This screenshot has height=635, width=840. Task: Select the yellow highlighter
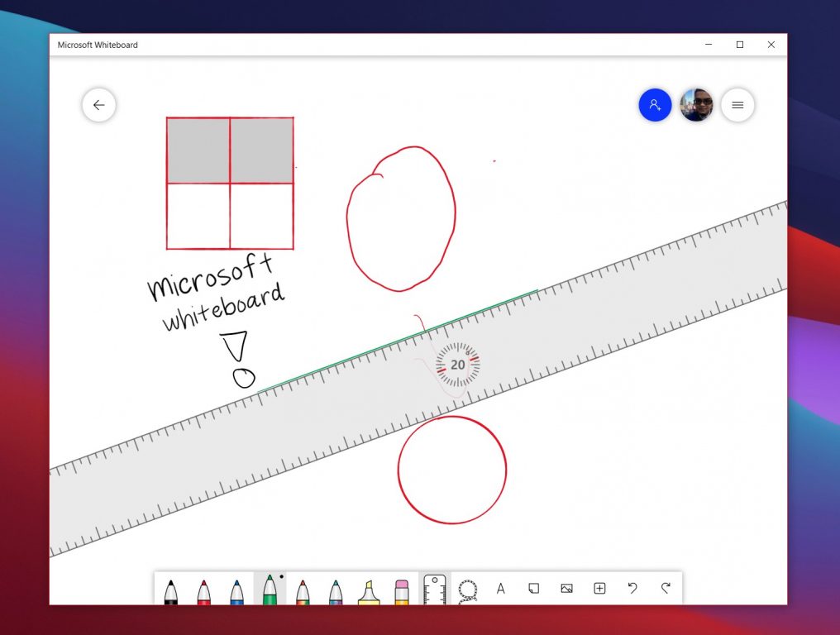[369, 592]
